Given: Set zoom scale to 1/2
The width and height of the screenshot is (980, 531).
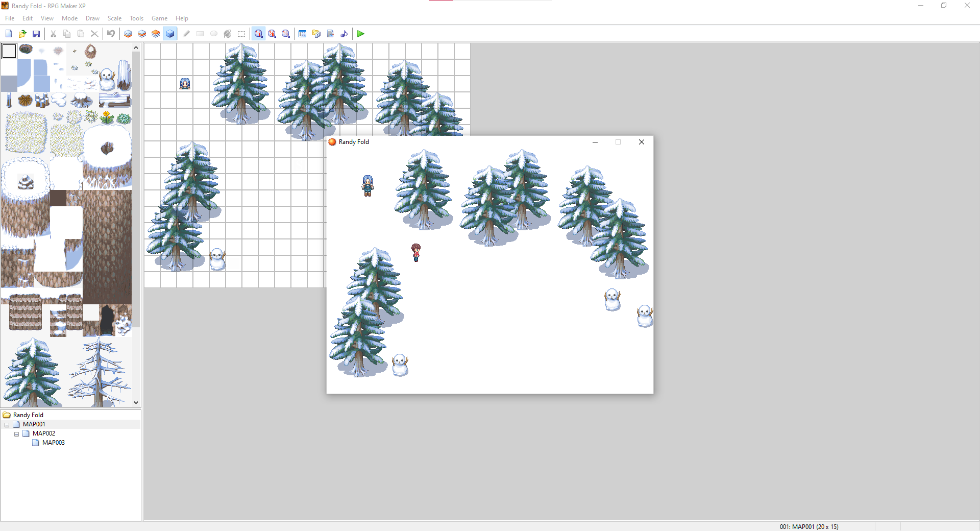Looking at the screenshot, I should coord(272,34).
